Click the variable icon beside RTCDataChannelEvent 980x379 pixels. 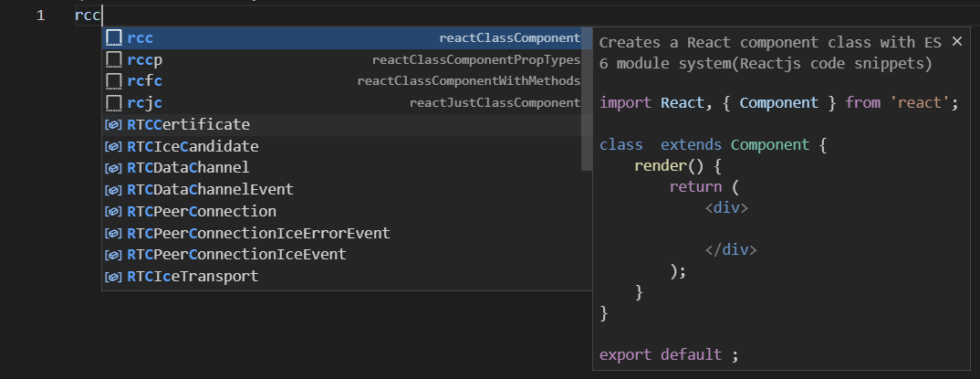(x=114, y=190)
